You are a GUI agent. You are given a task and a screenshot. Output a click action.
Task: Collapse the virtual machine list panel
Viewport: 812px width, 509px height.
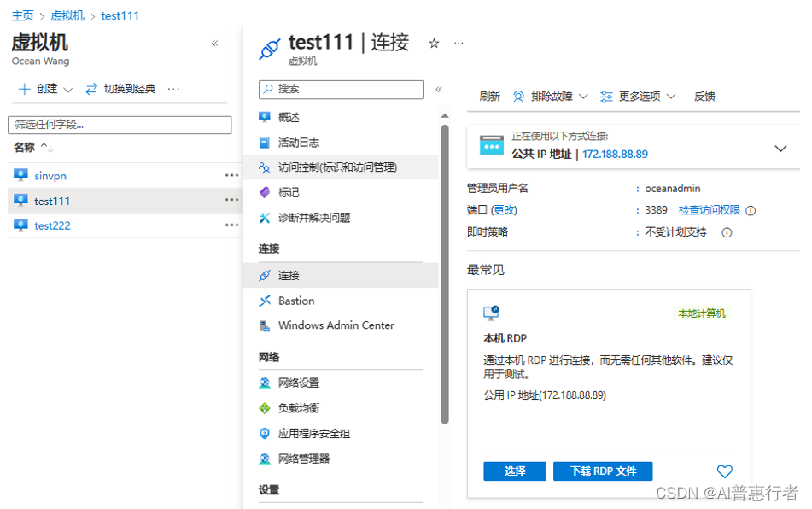click(214, 44)
